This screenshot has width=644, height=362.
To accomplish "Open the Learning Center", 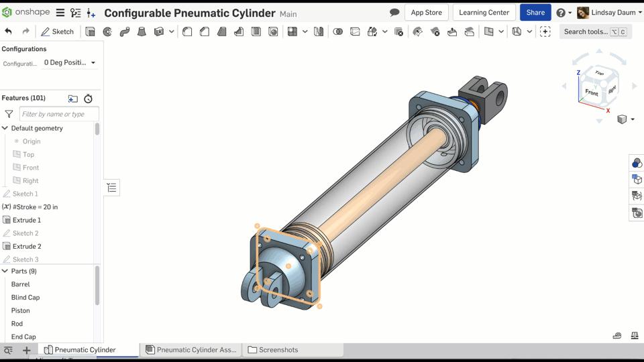I will 484,12.
